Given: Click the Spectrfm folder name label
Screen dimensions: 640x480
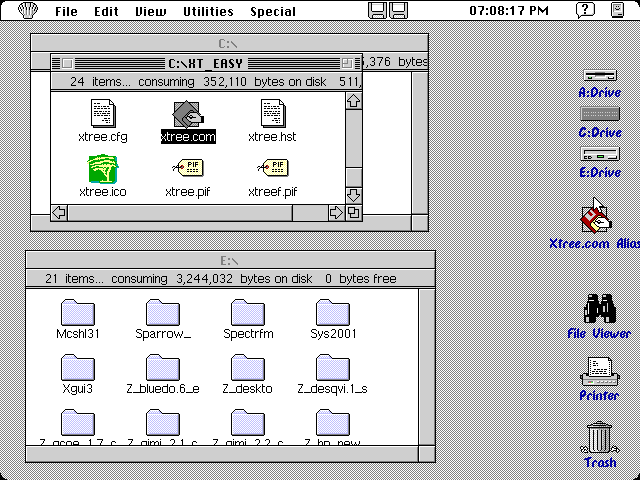Looking at the screenshot, I should (x=248, y=334).
